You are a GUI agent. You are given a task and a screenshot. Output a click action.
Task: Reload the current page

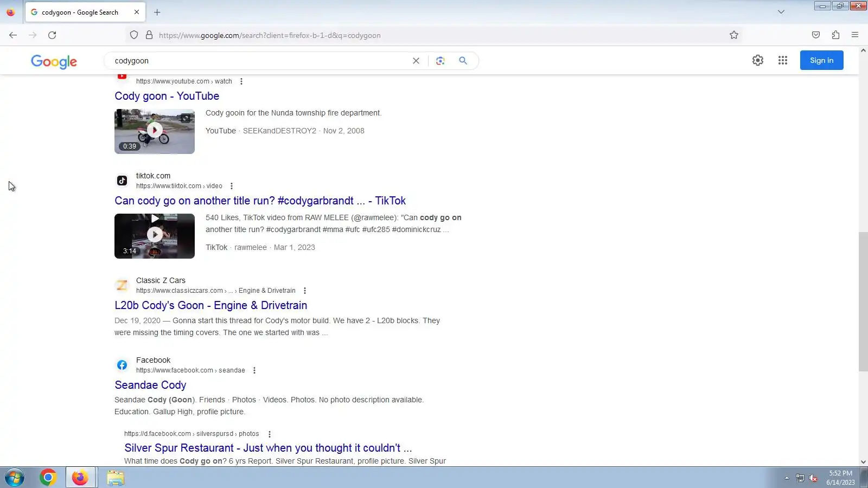pos(52,35)
